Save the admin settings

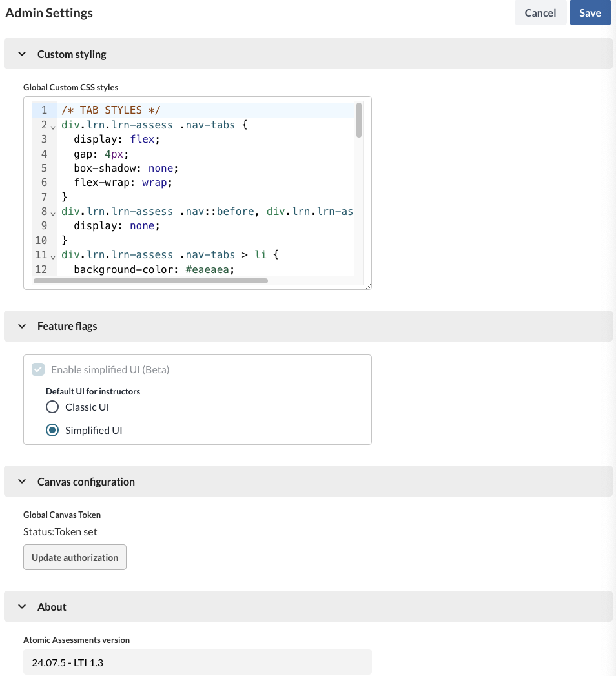coord(590,12)
